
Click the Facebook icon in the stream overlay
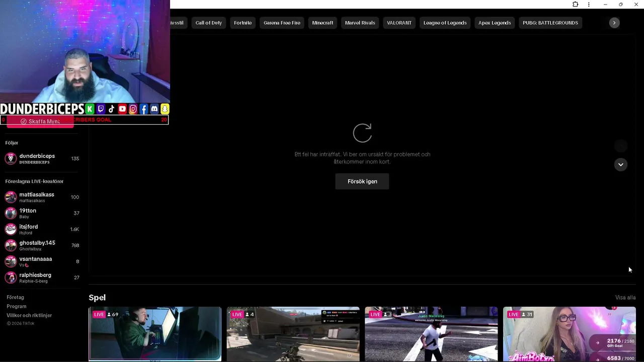(x=143, y=109)
